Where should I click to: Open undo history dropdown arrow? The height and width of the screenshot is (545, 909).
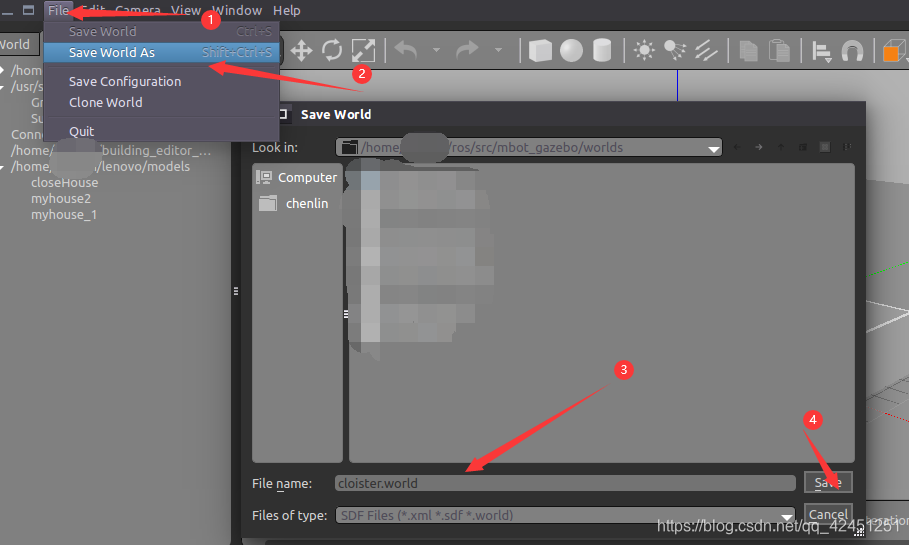(x=437, y=50)
